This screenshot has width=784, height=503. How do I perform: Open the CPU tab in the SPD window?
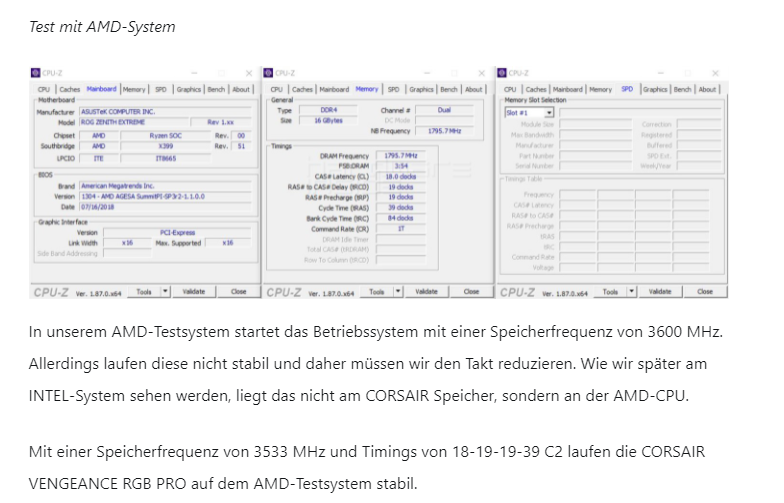[510, 90]
